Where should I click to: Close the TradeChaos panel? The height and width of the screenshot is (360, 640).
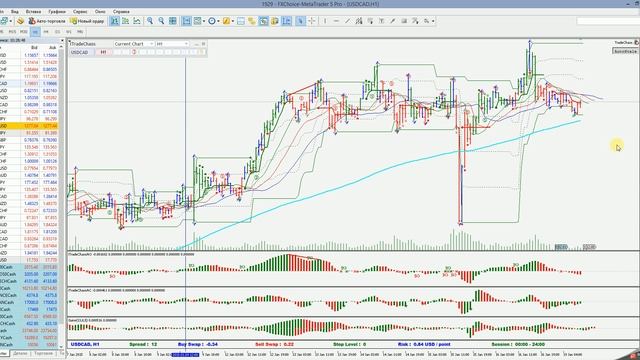point(203,44)
